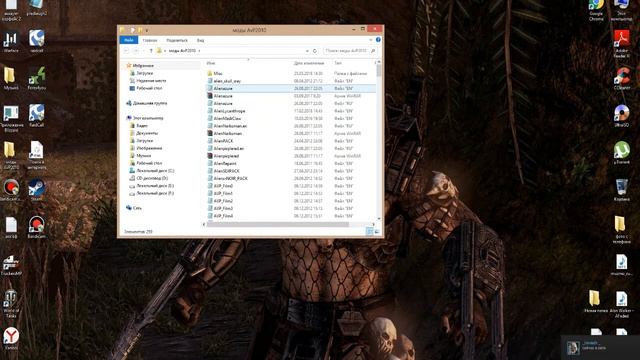Open Google Chrome desktop shortcut
Image resolution: width=640 pixels, height=360 pixels.
(596, 10)
